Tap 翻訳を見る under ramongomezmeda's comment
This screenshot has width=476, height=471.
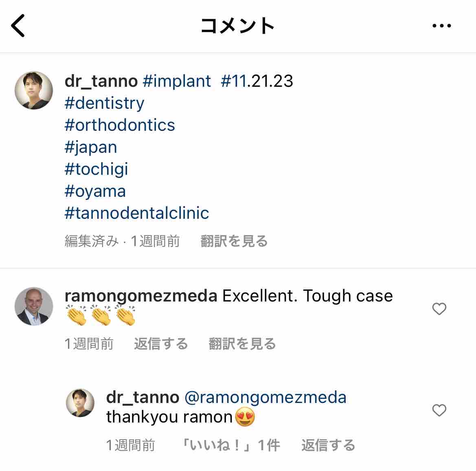[242, 344]
